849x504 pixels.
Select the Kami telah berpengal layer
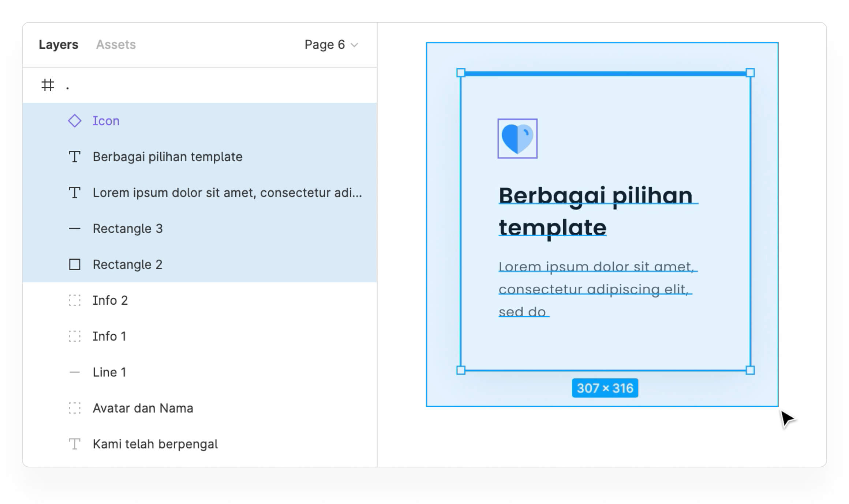click(155, 444)
